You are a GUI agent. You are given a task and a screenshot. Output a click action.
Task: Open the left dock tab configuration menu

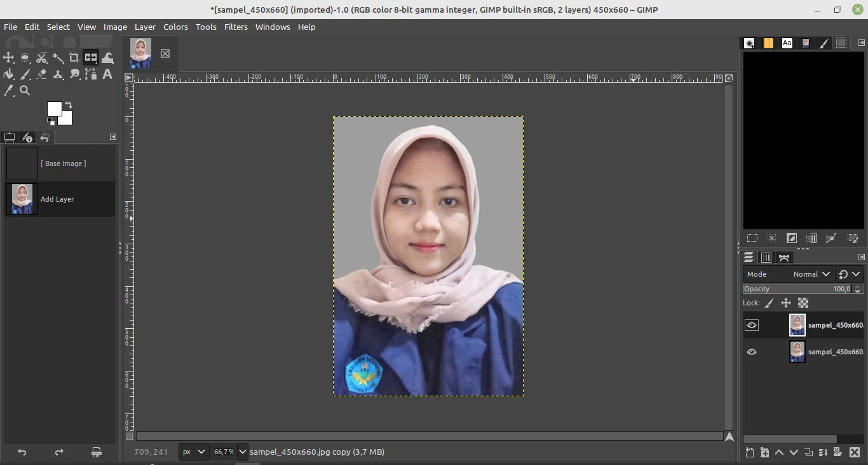(113, 137)
